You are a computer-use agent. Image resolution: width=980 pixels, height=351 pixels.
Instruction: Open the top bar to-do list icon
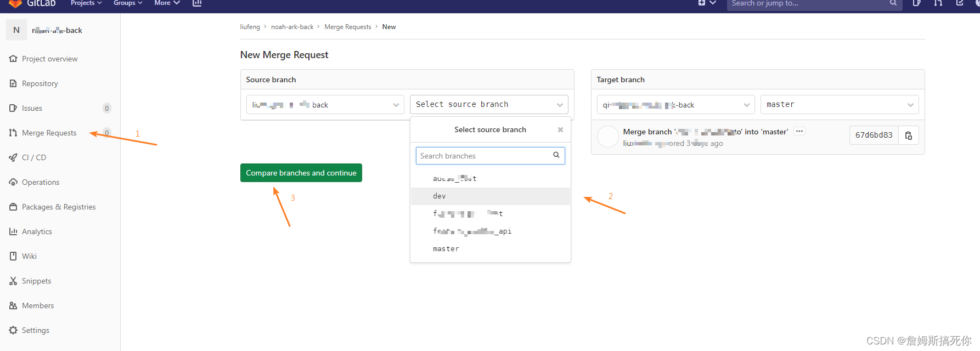960,3
